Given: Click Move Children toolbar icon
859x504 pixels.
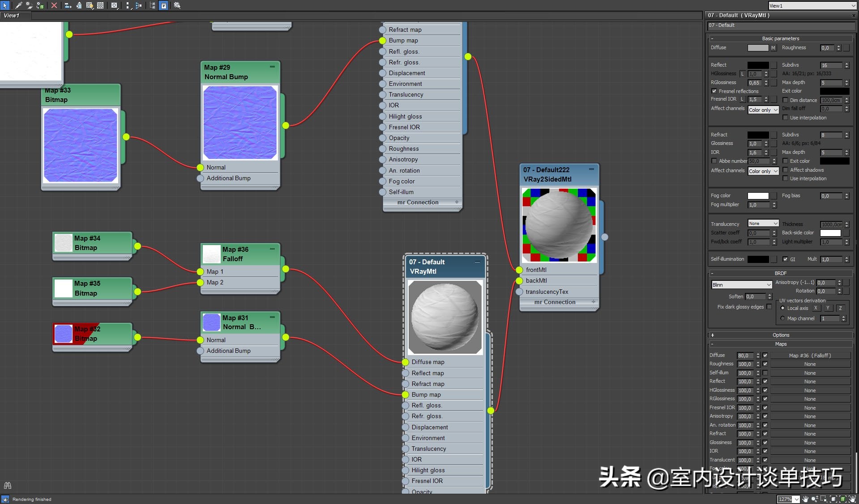Looking at the screenshot, I should click(x=68, y=5).
